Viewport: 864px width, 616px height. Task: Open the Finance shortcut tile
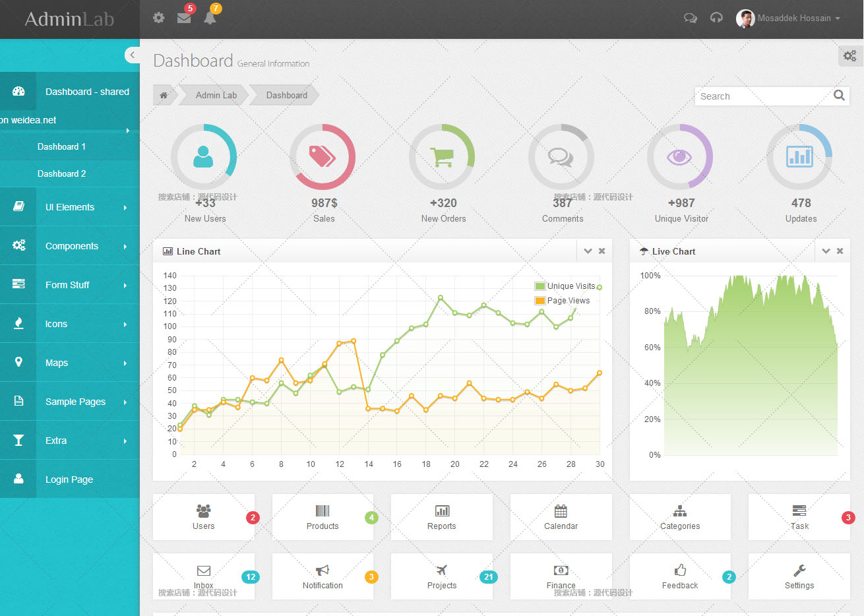561,576
